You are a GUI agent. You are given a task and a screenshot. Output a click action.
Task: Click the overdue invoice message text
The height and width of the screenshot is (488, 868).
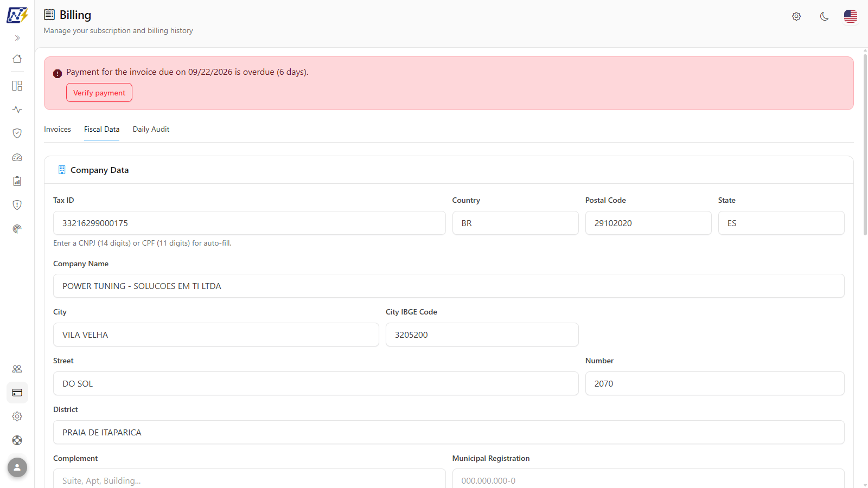pyautogui.click(x=187, y=72)
